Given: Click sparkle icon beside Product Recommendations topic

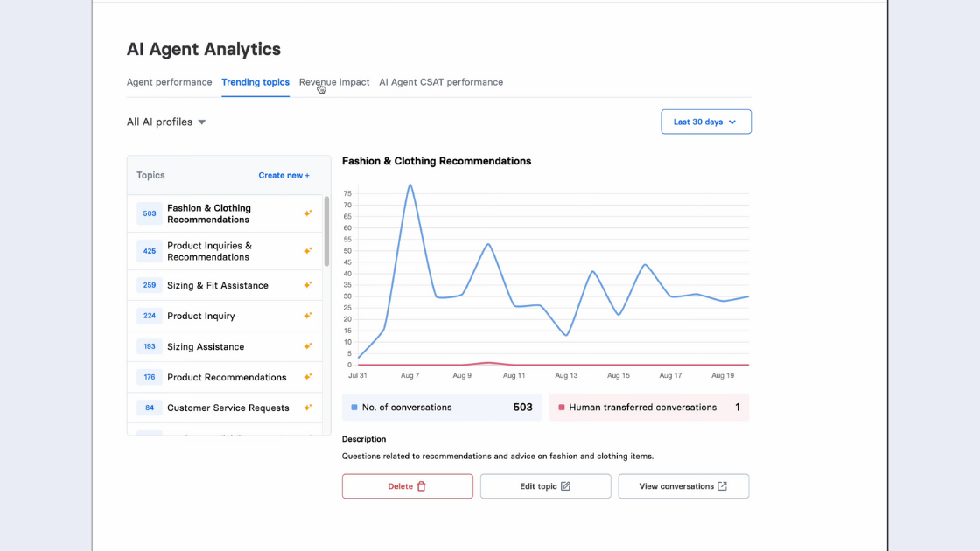Looking at the screenshot, I should pos(307,377).
